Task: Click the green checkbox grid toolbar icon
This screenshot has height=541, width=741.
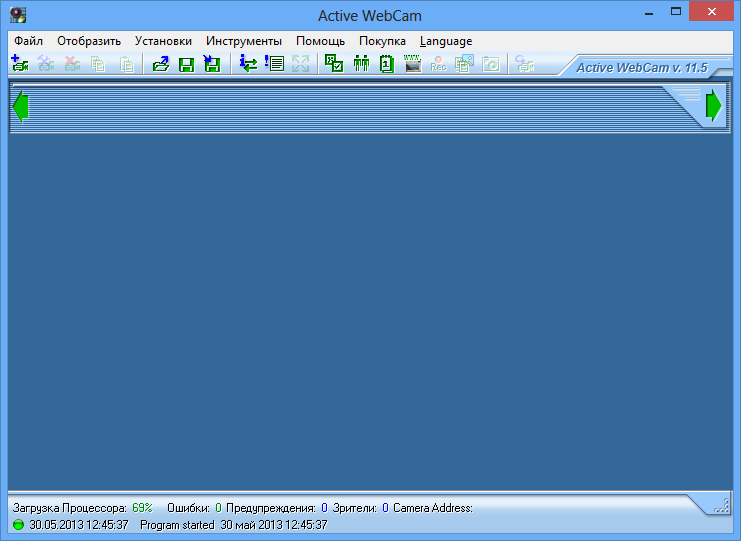Action: (x=334, y=63)
